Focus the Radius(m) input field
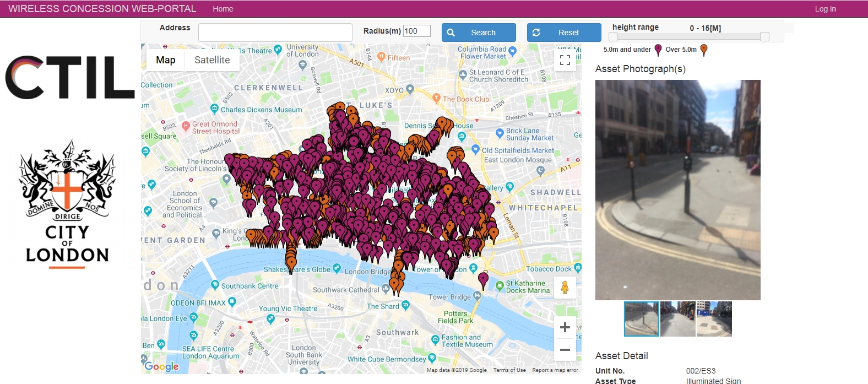The height and width of the screenshot is (384, 868). coord(417,31)
